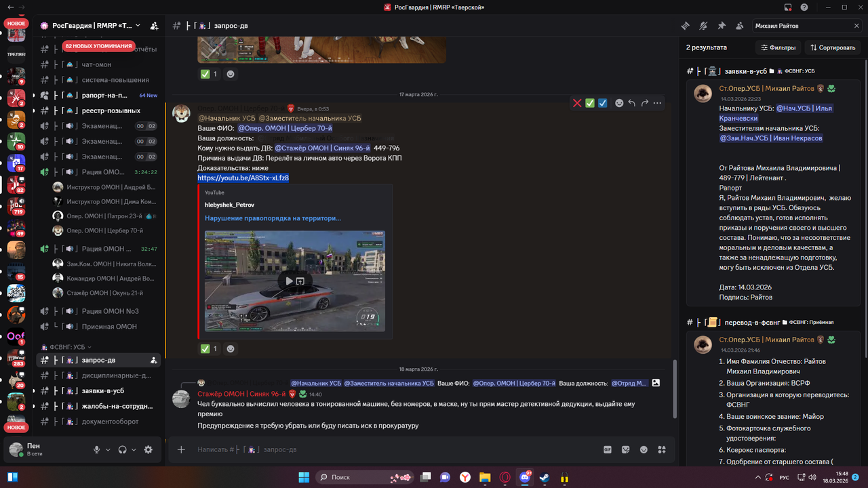Click the plus attachment button in message bar

pos(181,449)
